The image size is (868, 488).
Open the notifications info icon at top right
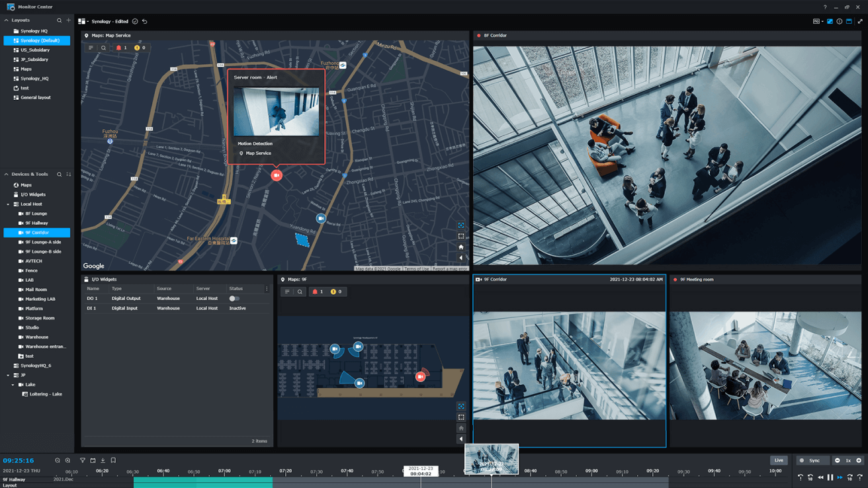point(839,21)
